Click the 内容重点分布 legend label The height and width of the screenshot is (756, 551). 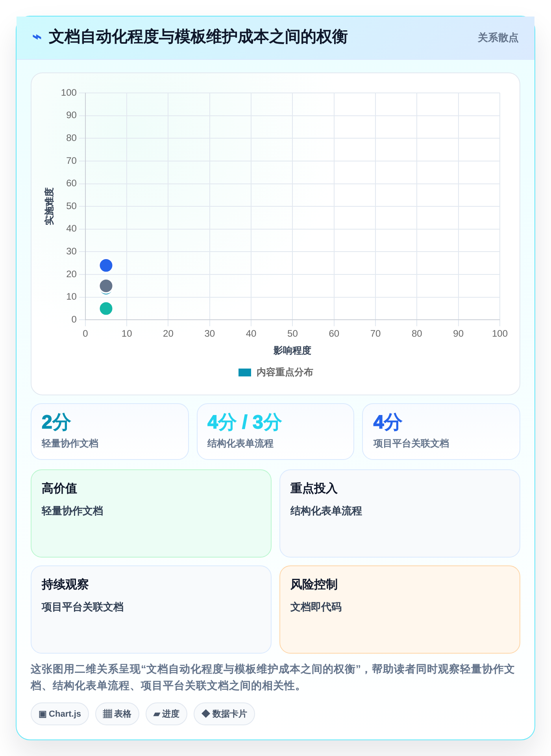click(285, 372)
